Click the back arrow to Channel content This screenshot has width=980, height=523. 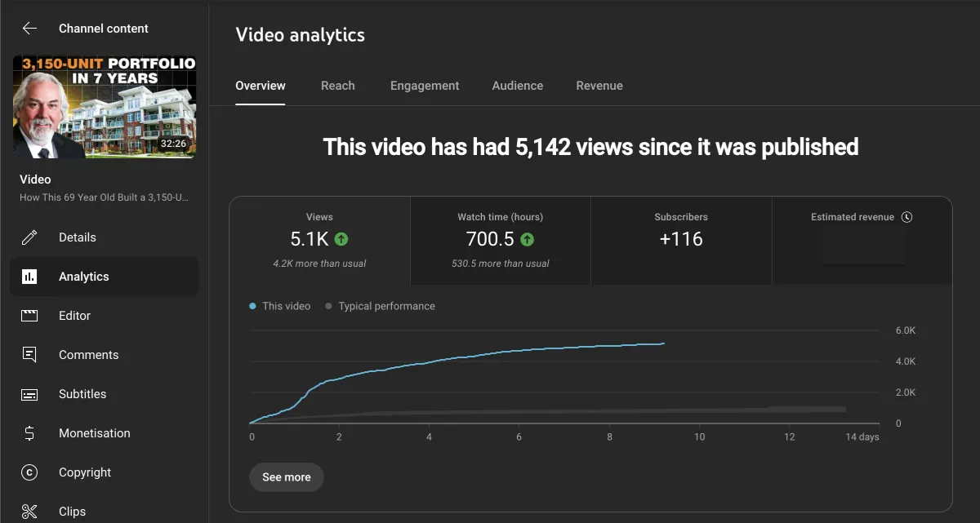[29, 29]
